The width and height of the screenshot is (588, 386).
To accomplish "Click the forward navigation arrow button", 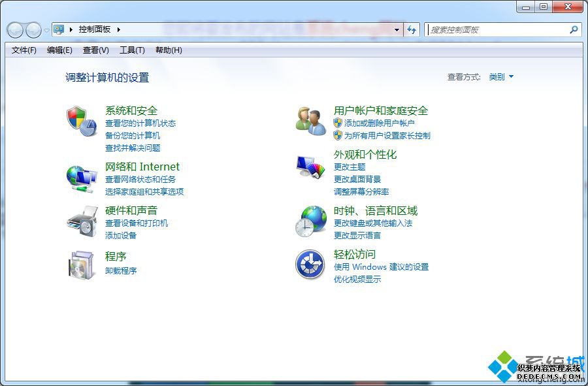I will [x=34, y=30].
